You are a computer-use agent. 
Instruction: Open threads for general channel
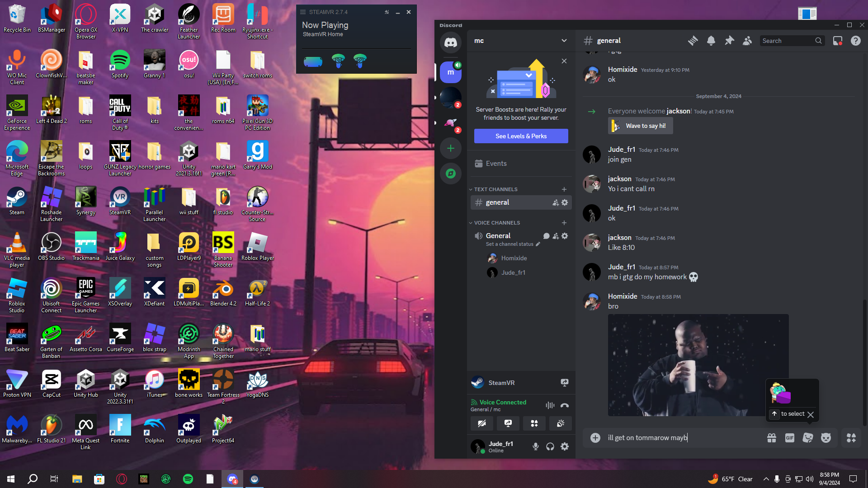click(x=693, y=41)
